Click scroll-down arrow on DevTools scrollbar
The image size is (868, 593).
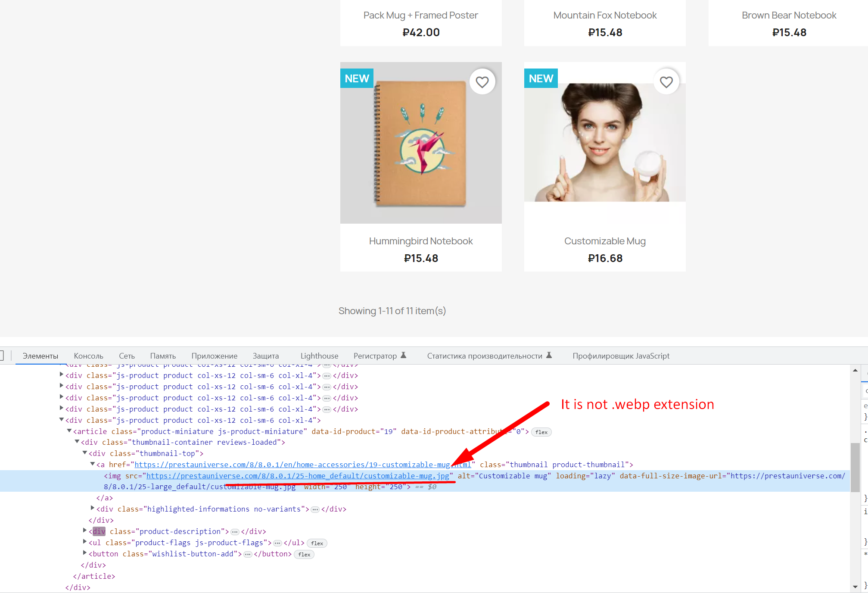coord(855,587)
